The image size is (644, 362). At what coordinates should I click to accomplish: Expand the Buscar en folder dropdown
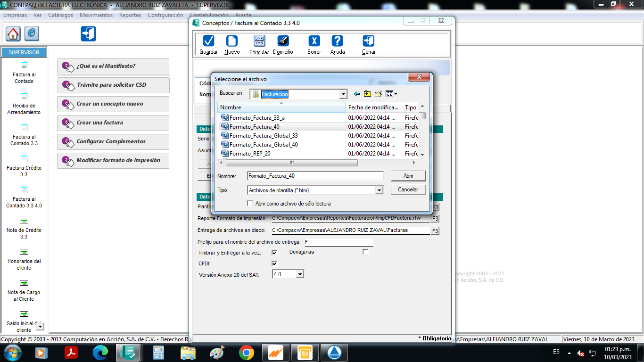pyautogui.click(x=343, y=94)
